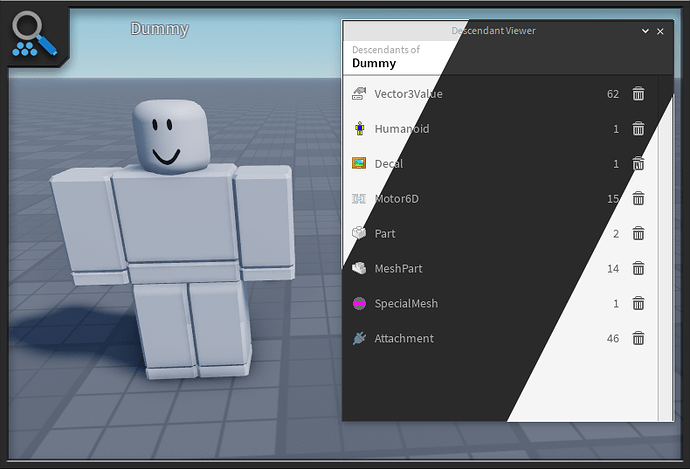Image resolution: width=690 pixels, height=469 pixels.
Task: Click the purple SpecialMesh icon
Action: 359,303
